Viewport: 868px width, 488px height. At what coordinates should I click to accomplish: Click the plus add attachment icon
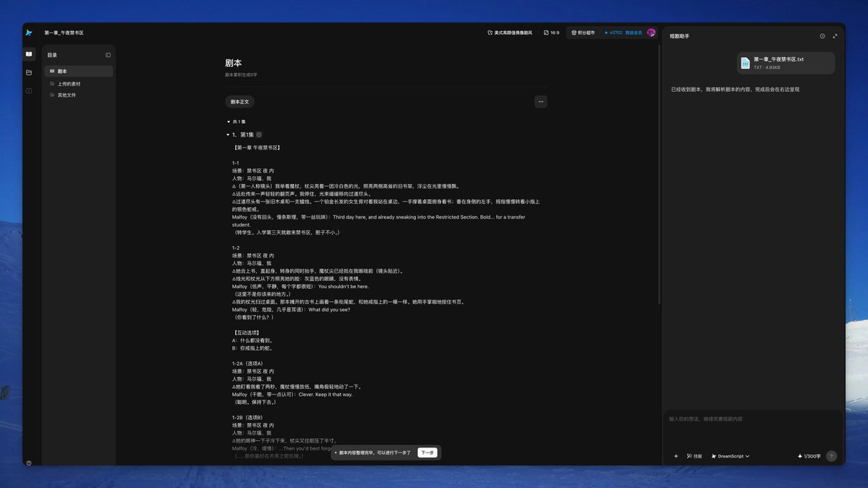tap(676, 456)
